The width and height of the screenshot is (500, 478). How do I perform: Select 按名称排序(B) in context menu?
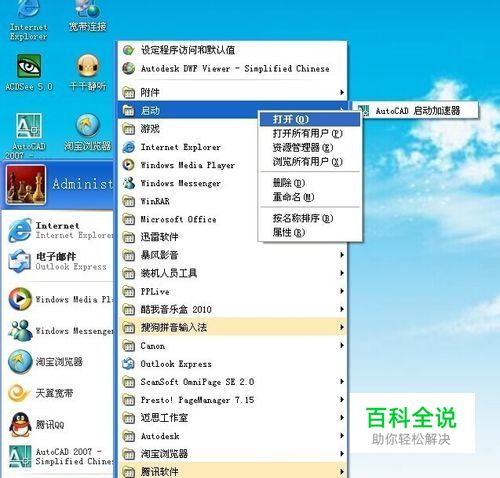pyautogui.click(x=310, y=218)
